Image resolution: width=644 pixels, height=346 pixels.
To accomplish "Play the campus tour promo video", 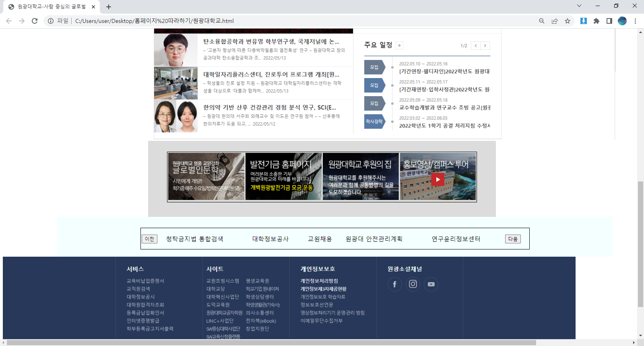I will coord(438,179).
